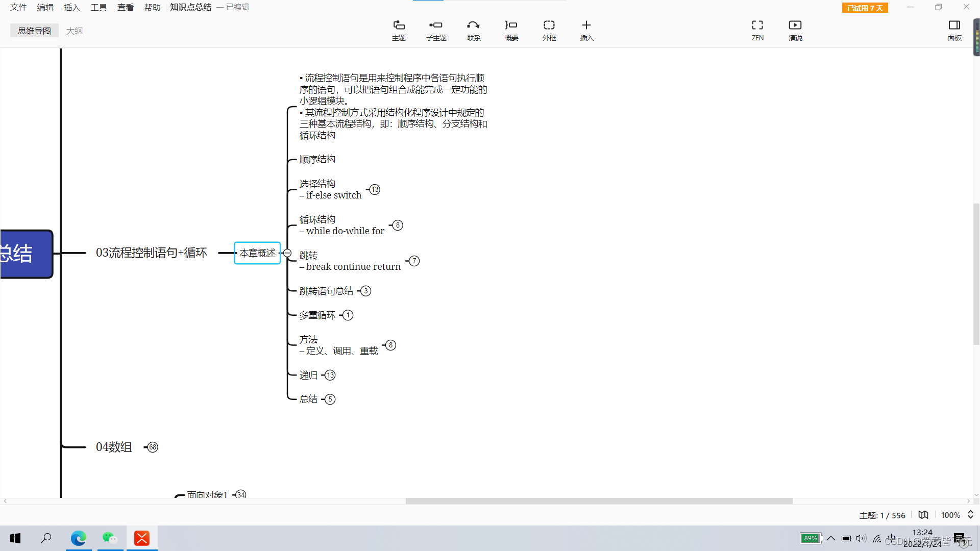Expand 多重循环 node with 1 child

(x=348, y=315)
